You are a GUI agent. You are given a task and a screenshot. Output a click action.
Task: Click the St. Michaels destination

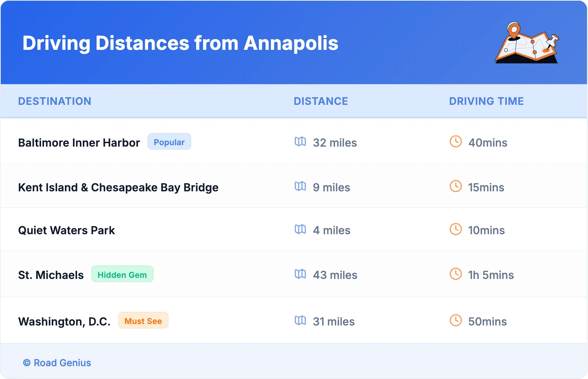pyautogui.click(x=51, y=275)
